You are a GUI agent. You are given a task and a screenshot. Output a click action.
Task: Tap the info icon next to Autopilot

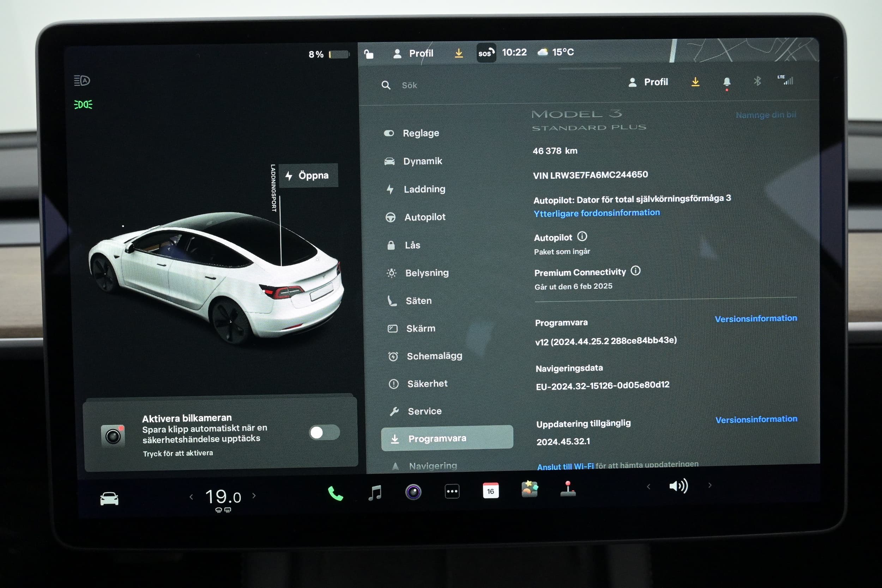pos(582,236)
